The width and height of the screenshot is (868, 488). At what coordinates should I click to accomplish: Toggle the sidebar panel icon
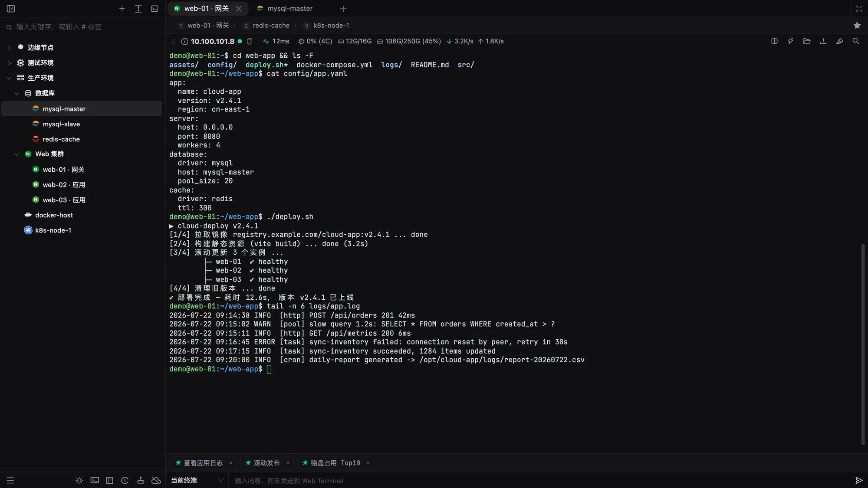pyautogui.click(x=11, y=9)
